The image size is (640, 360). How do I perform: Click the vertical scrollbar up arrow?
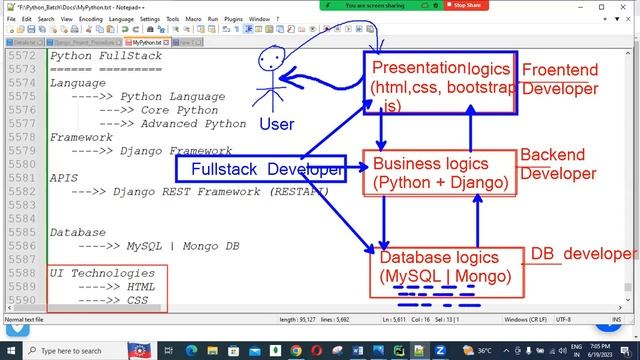coord(628,53)
